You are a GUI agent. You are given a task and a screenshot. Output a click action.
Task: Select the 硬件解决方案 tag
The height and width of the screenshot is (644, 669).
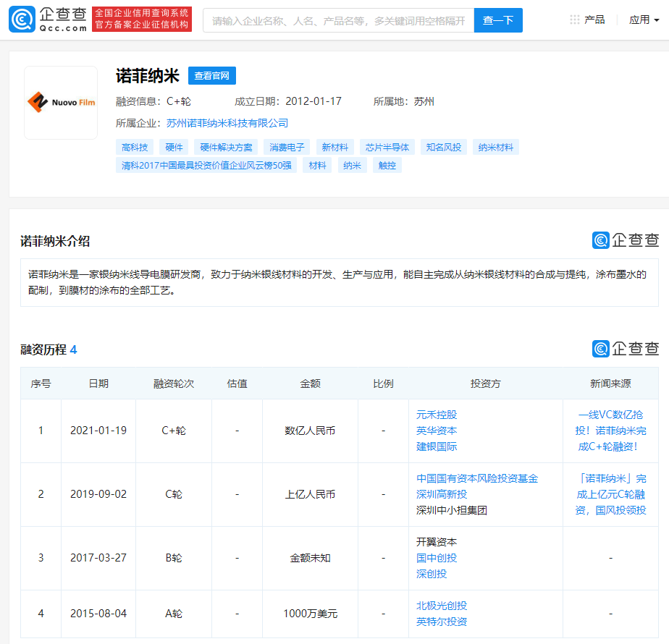pyautogui.click(x=226, y=147)
